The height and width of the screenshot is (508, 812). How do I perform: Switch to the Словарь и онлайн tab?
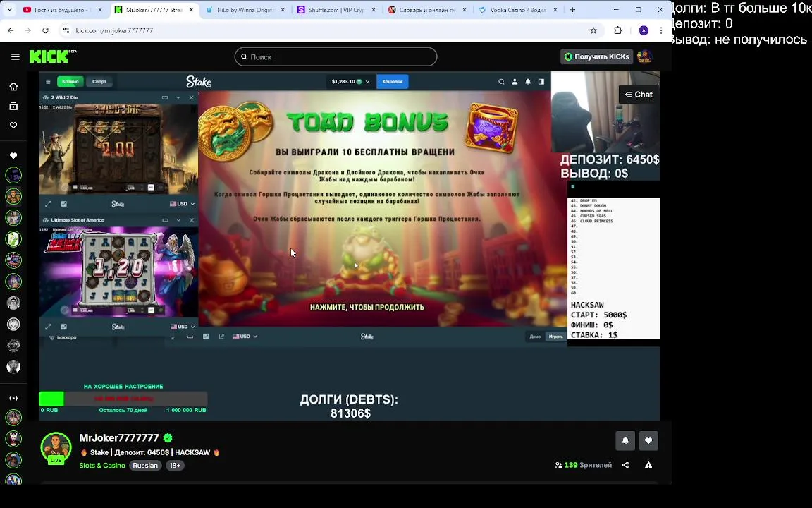pos(428,10)
